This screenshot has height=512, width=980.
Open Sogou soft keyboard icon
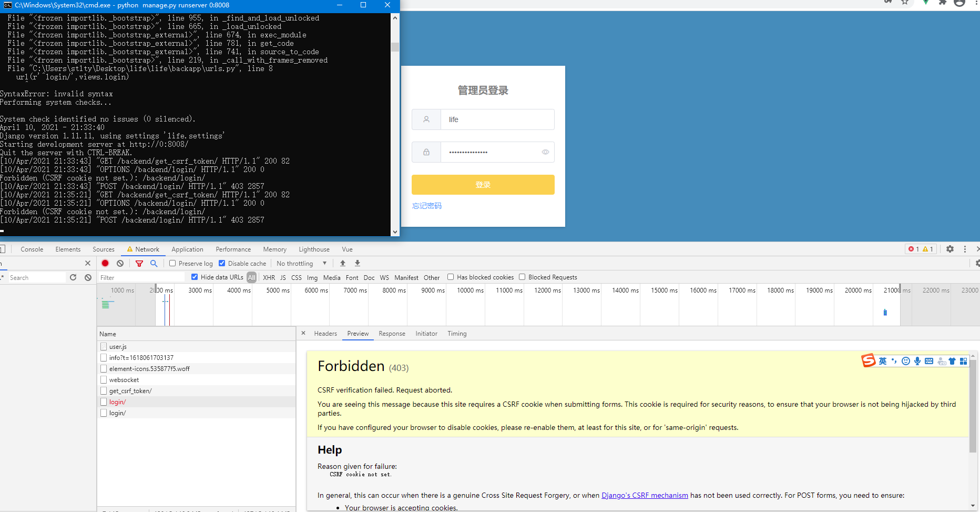point(929,361)
